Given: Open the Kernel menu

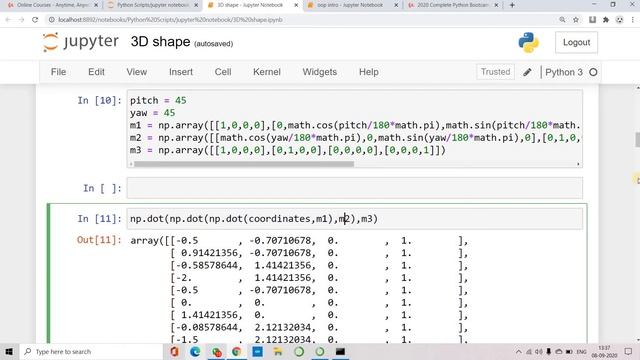Looking at the screenshot, I should coord(267,72).
